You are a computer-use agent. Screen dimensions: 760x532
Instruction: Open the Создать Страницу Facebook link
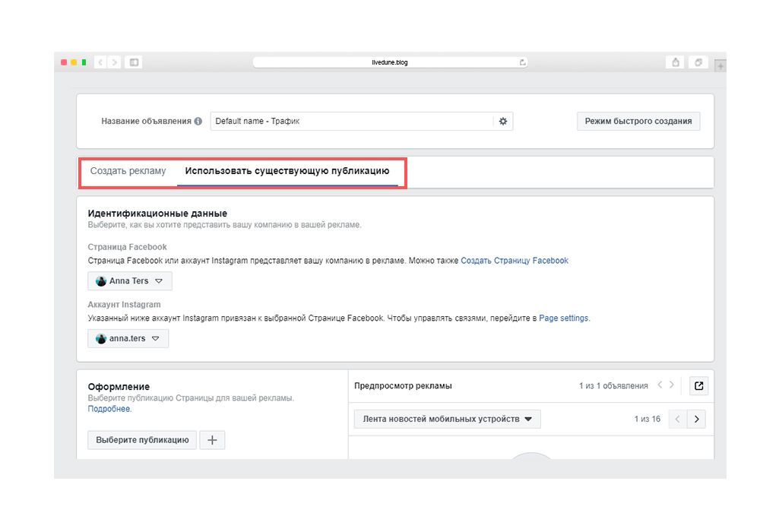[x=515, y=261]
